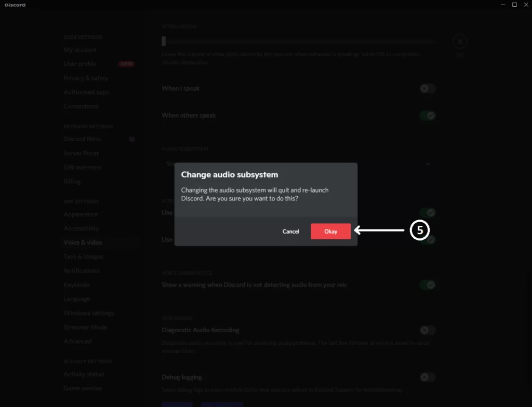
Task: Go to Privacy & safety
Action: tap(86, 78)
